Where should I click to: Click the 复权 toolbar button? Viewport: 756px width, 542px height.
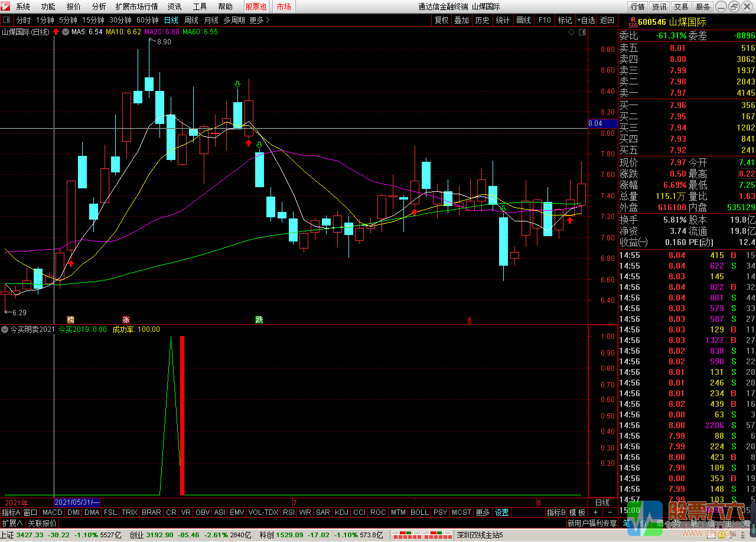[442, 19]
